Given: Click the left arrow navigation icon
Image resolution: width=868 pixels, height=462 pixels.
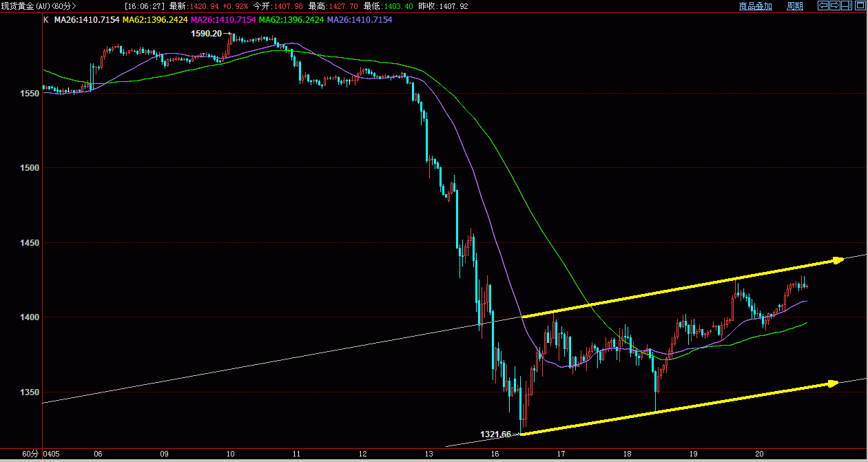Looking at the screenshot, I should (x=823, y=6).
